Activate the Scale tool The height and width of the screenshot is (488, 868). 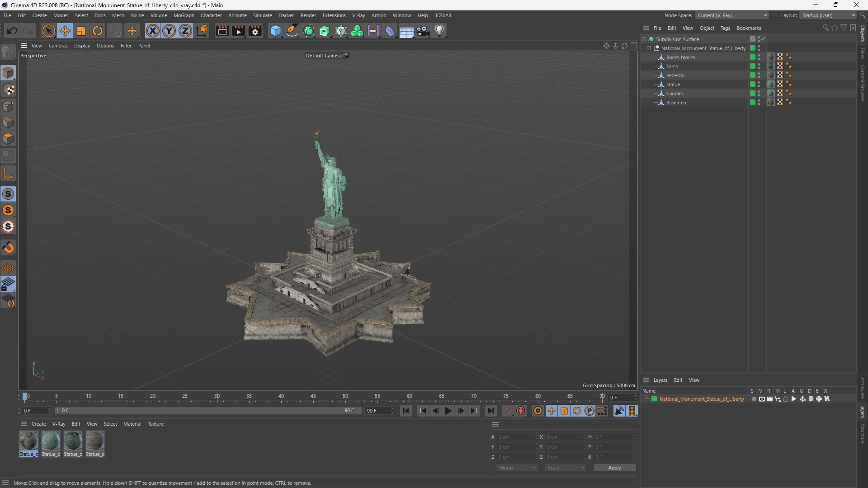point(81,31)
